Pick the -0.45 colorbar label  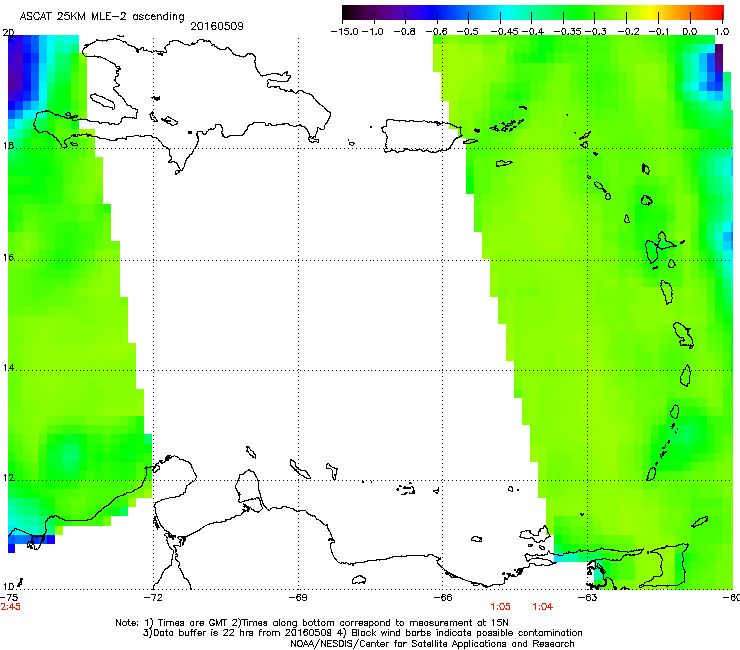pos(504,32)
